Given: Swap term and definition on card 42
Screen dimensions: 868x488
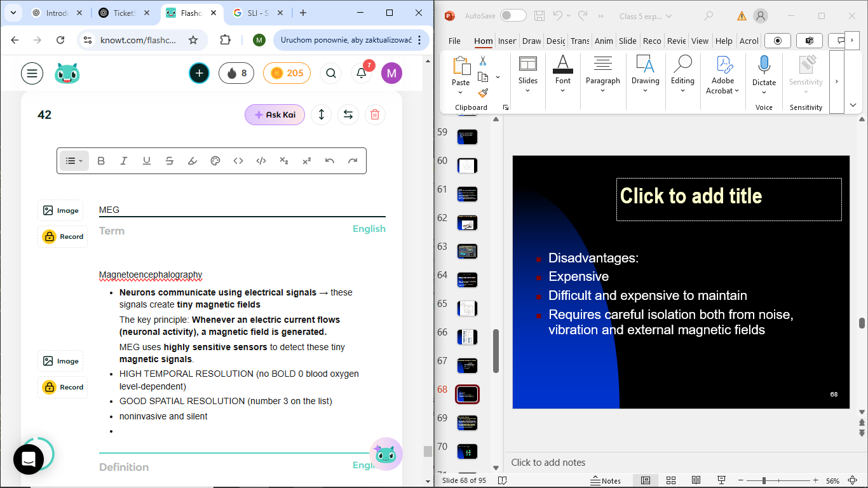Looking at the screenshot, I should [x=348, y=115].
